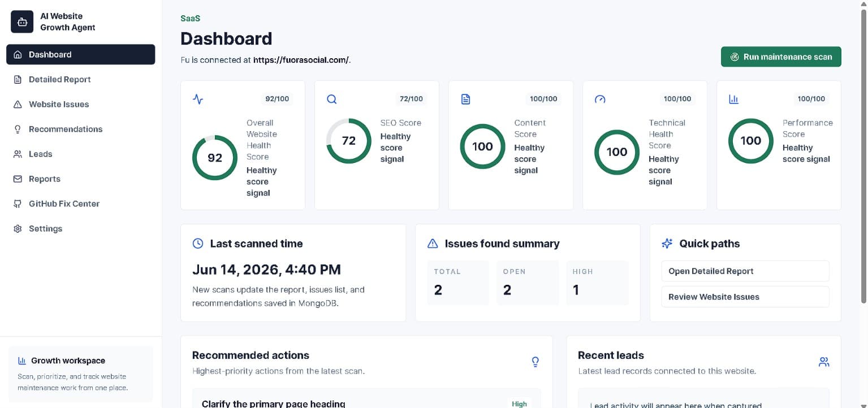Click the Recommended actions heading

click(x=251, y=355)
